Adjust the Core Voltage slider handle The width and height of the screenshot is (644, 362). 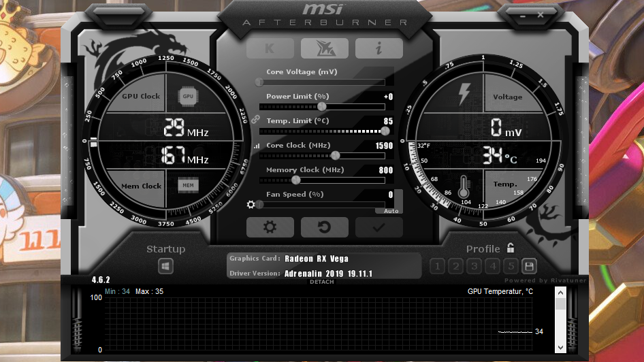point(259,82)
